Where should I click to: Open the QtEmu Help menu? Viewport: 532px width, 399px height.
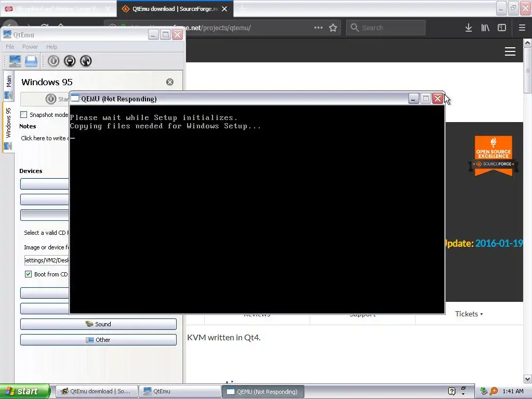pos(51,47)
